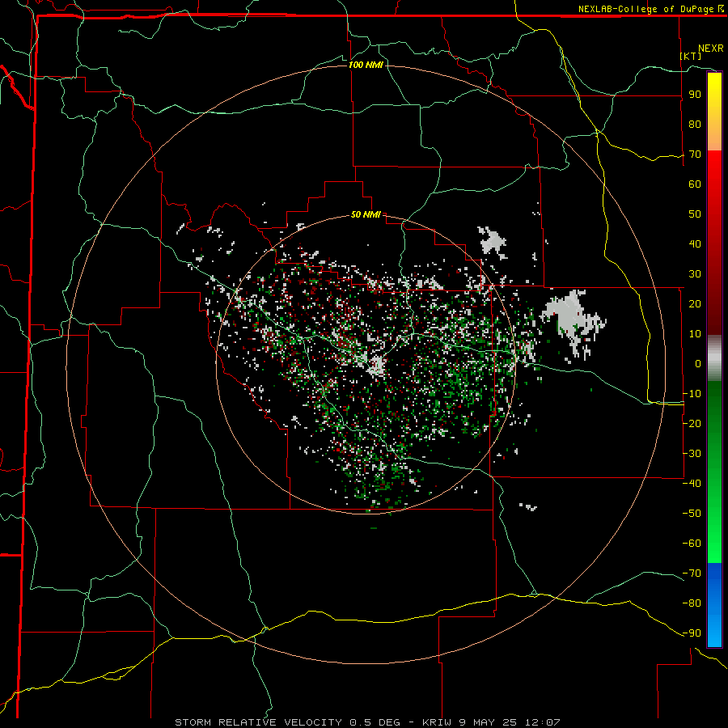The width and height of the screenshot is (728, 728).
Task: Click the -20 value on the velocity scale
Action: click(692, 423)
